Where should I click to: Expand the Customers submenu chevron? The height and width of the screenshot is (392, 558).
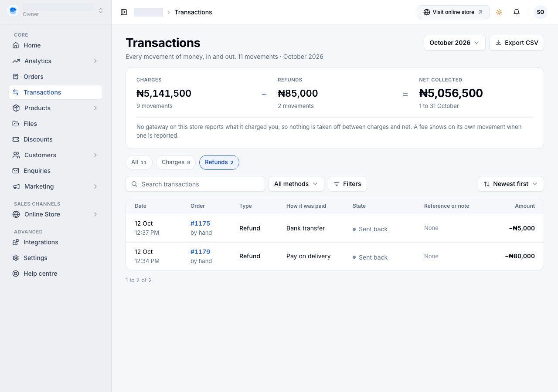[95, 155]
